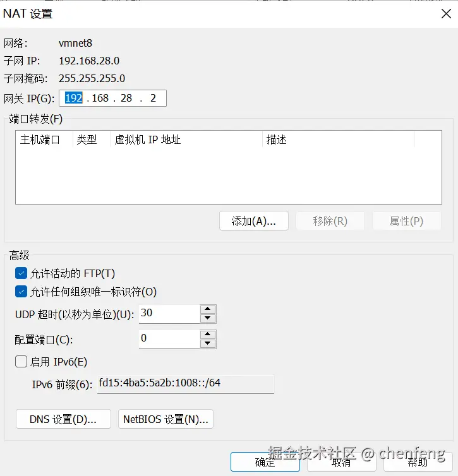The height and width of the screenshot is (476, 458).
Task: Decrease 配置端口 with down arrow
Action: click(x=208, y=343)
